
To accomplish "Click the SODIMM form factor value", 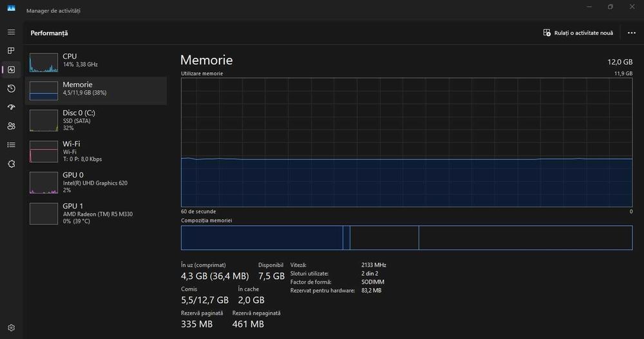I will (373, 282).
